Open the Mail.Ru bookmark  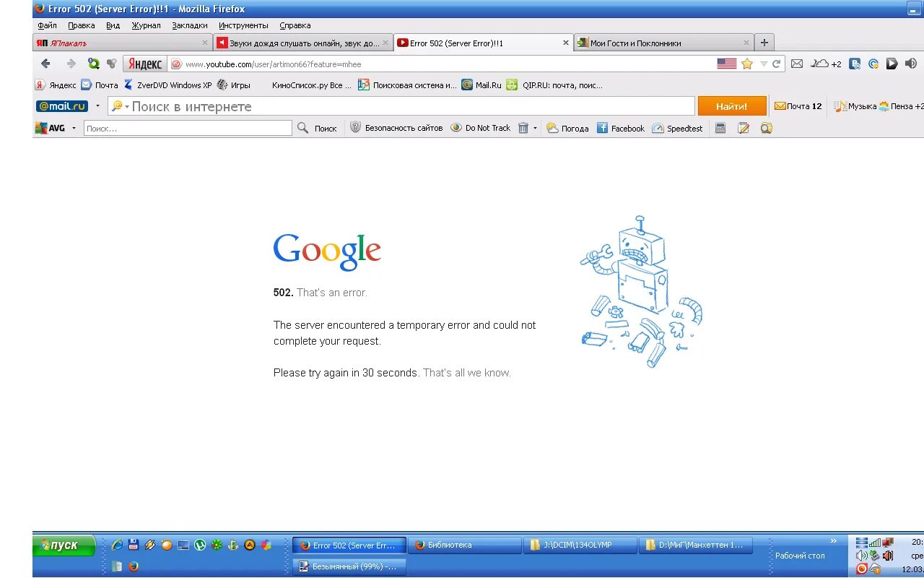click(481, 85)
